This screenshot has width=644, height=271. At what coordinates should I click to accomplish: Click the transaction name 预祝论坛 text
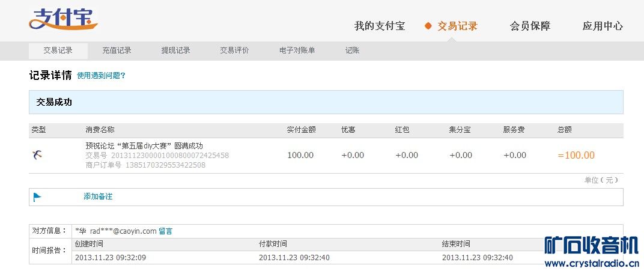[x=144, y=145]
